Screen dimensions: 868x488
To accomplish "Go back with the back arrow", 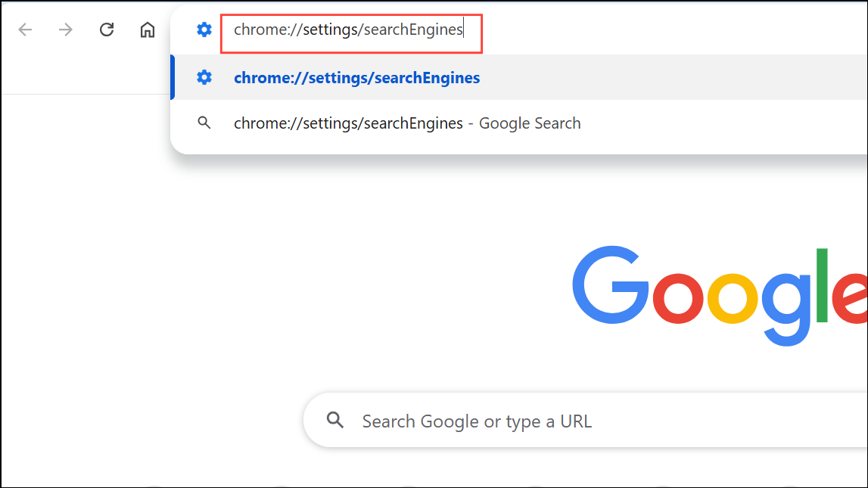I will 26,30.
